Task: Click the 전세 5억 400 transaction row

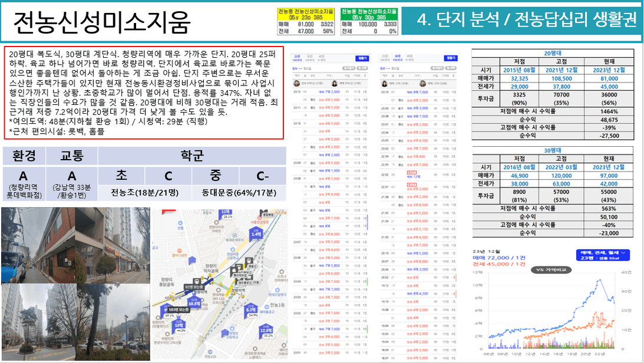Action: click(418, 156)
